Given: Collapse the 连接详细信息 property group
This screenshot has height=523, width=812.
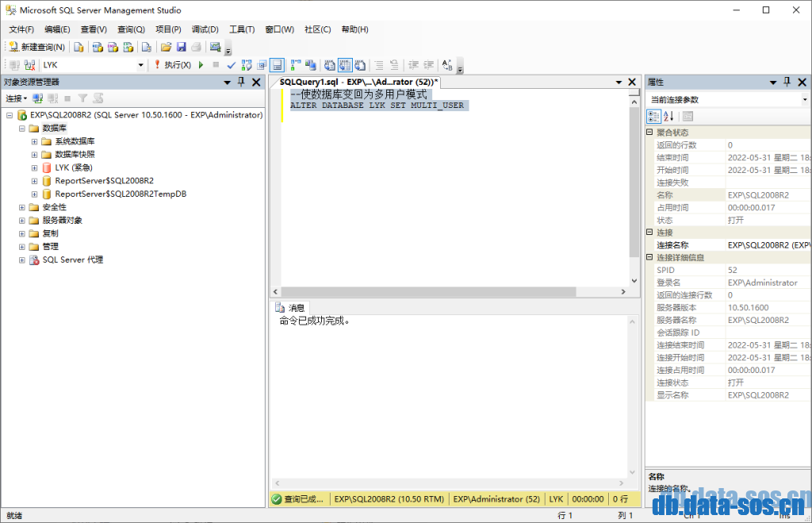Looking at the screenshot, I should tap(649, 257).
